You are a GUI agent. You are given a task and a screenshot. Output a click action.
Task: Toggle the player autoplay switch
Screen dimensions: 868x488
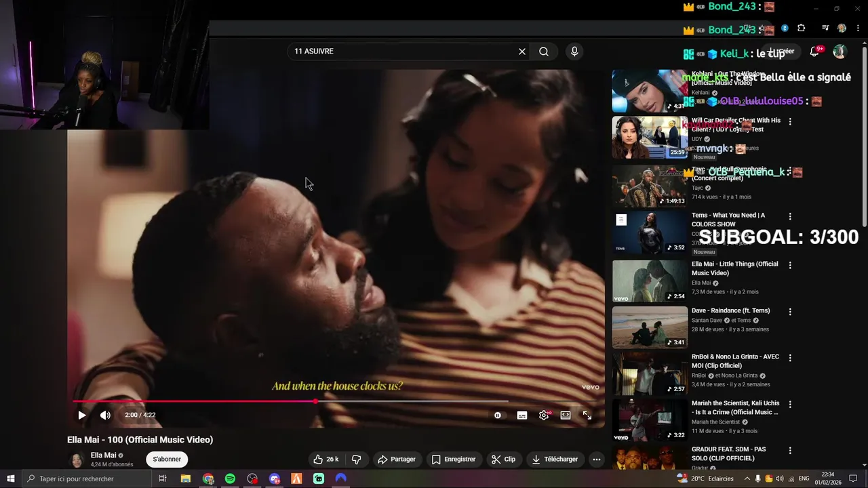[x=498, y=415]
